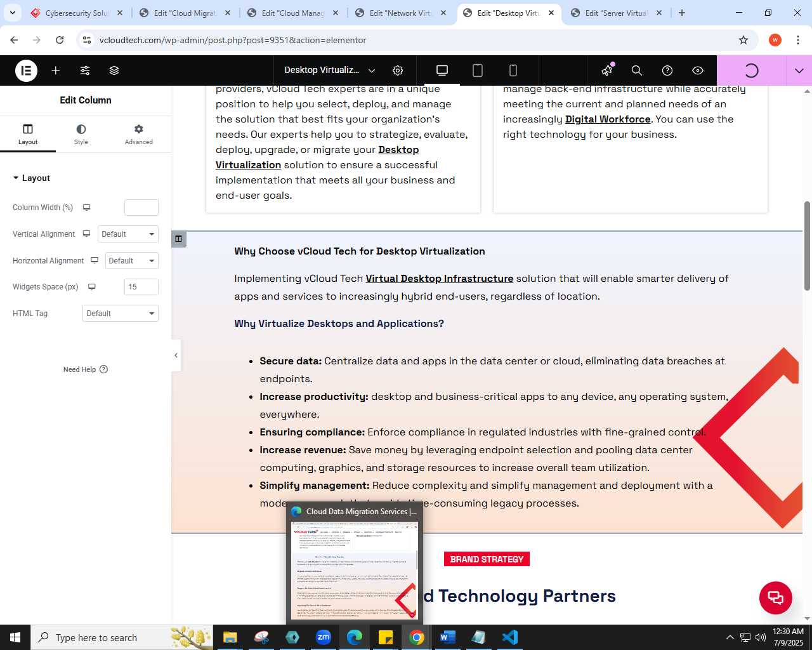
Task: Open Visual Studio Code from the taskbar
Action: 509,637
